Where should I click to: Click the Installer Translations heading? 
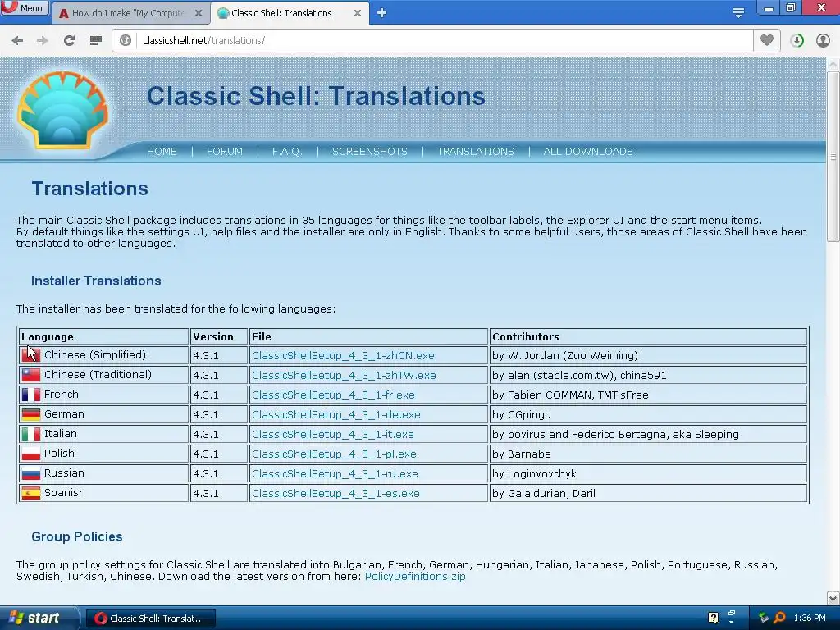click(x=96, y=281)
